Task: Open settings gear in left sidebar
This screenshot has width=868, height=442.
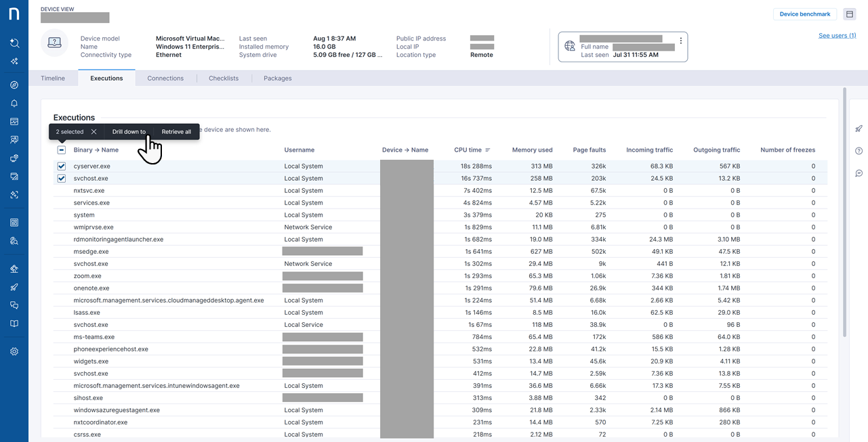Action: pyautogui.click(x=14, y=351)
